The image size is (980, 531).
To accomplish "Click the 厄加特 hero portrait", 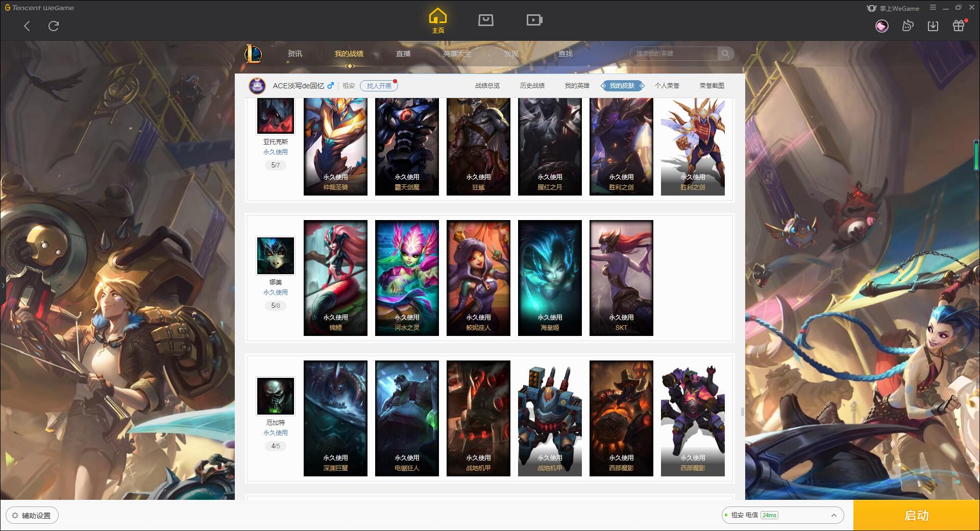I will [276, 396].
